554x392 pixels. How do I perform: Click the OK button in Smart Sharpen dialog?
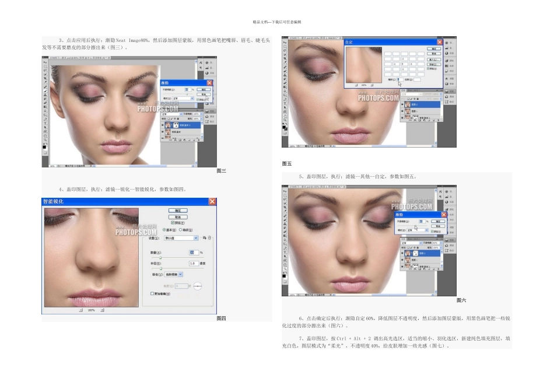click(x=177, y=210)
